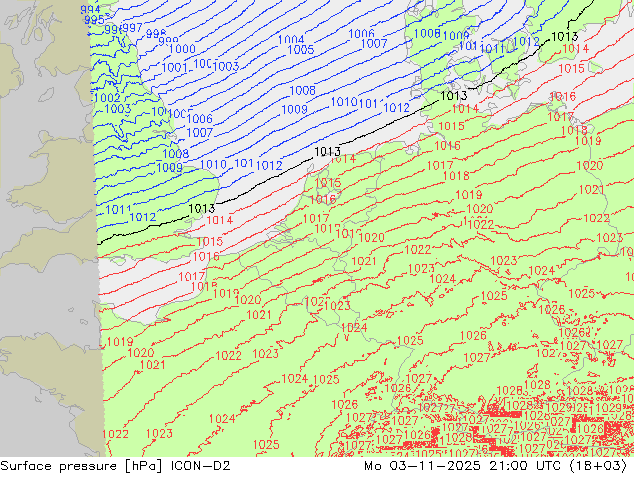Viewport: 634px width, 490px height.
Task: Click the blue "1000" isobar label
Action: click(182, 49)
